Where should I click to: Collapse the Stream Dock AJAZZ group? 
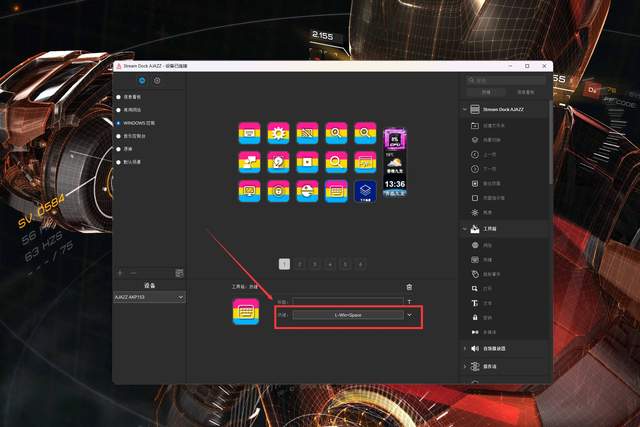[464, 109]
